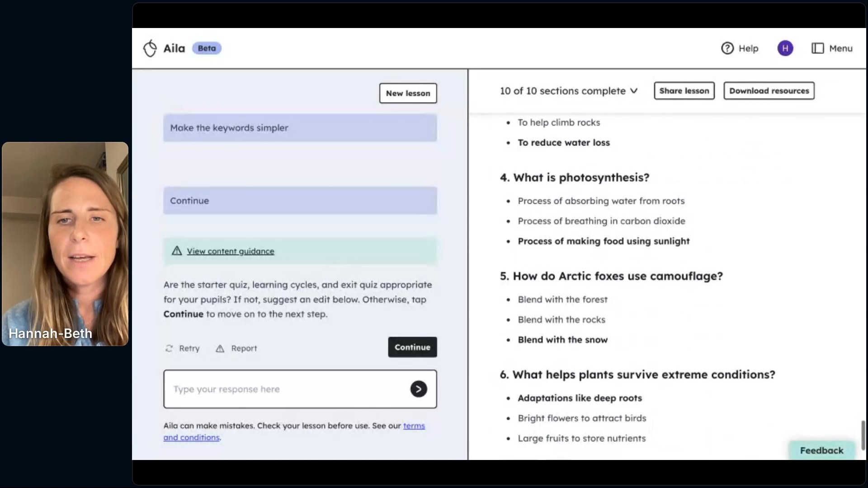Click 'Process of breathing in carbon dioxide' option
Screen dimensions: 868x488
(601, 221)
